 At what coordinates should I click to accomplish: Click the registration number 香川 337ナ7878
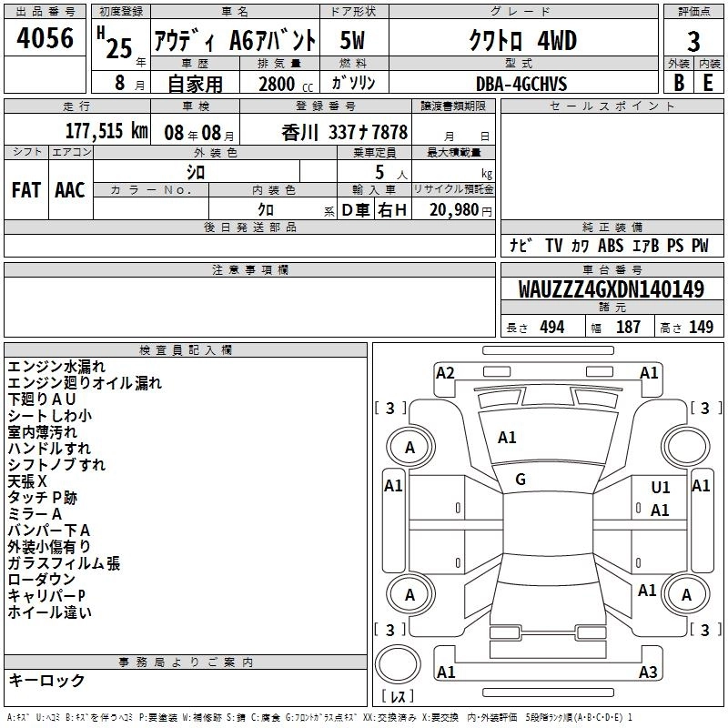click(345, 131)
